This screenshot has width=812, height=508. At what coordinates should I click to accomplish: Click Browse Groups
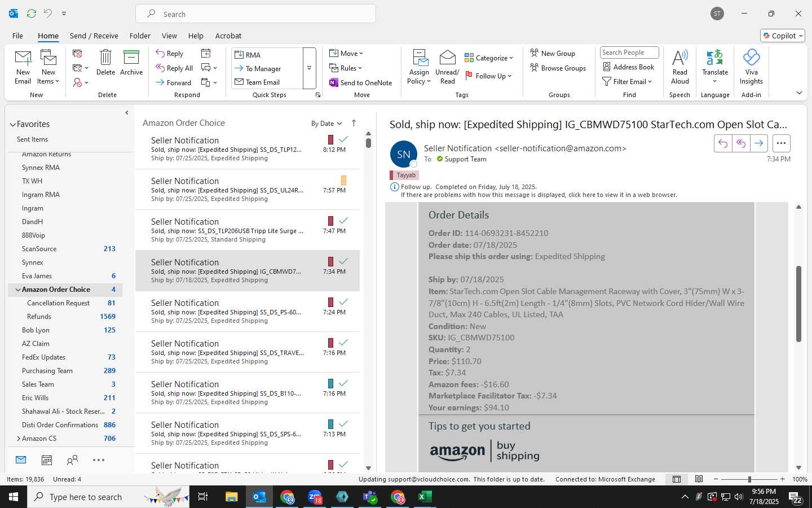[558, 68]
